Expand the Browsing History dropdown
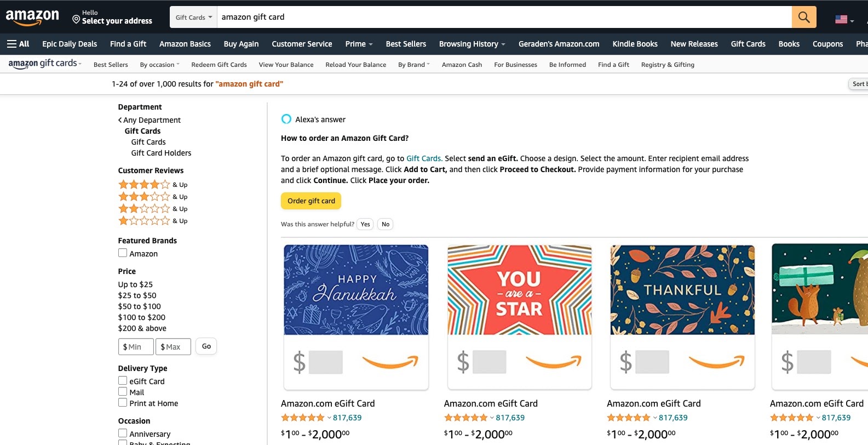 472,44
